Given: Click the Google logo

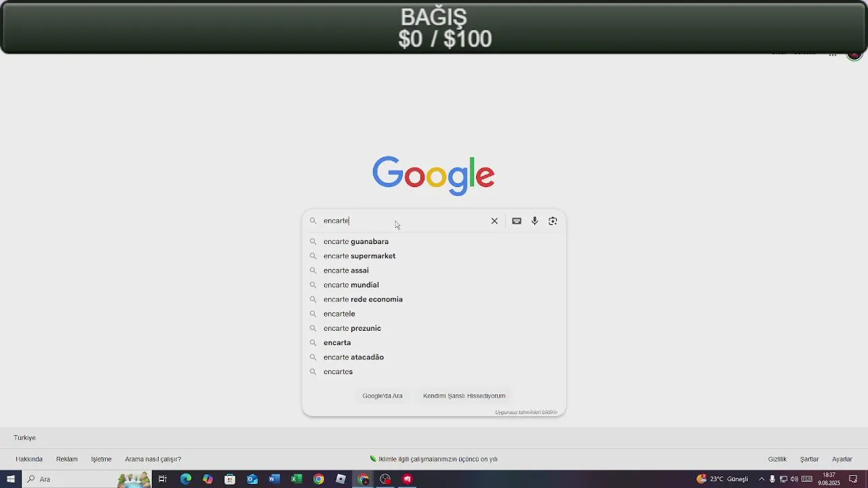Looking at the screenshot, I should click(433, 176).
